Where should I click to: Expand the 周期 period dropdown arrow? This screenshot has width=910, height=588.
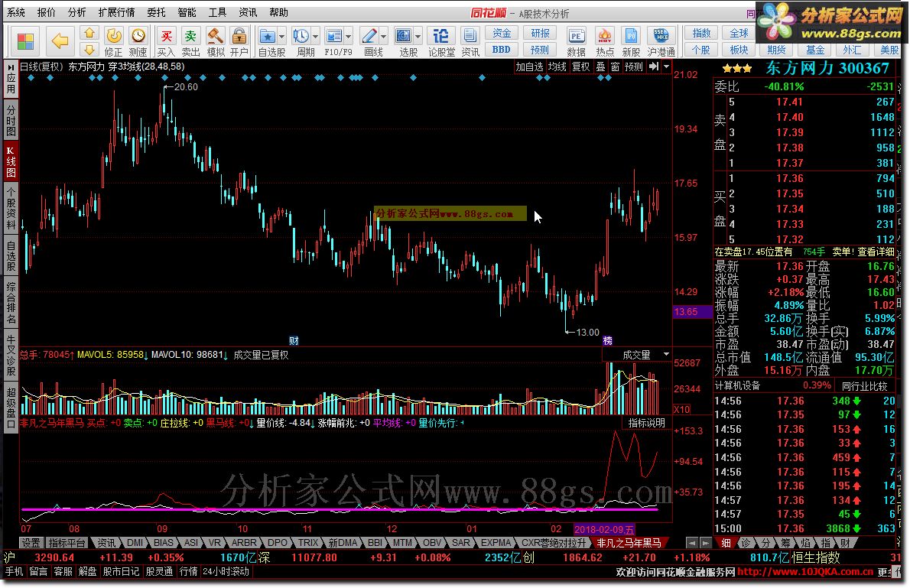[x=316, y=37]
